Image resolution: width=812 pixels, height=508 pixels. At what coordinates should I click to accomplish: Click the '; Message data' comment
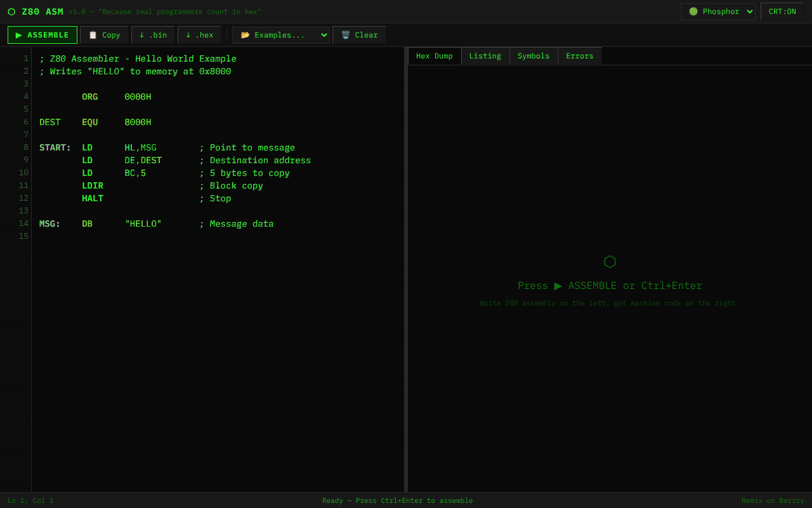point(237,224)
